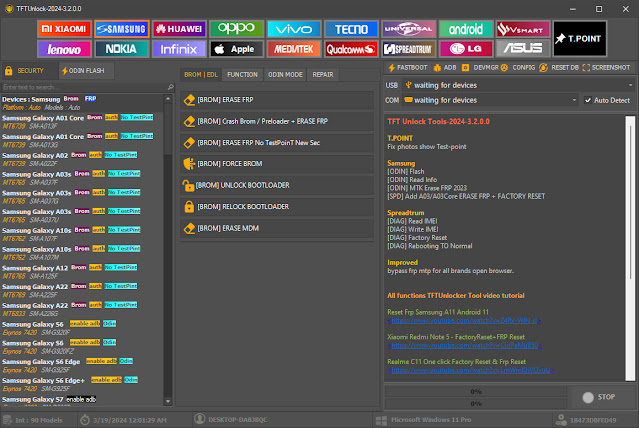The image size is (639, 428).
Task: Click [BROM] RELOCK BOOTLOADER
Action: [277, 207]
